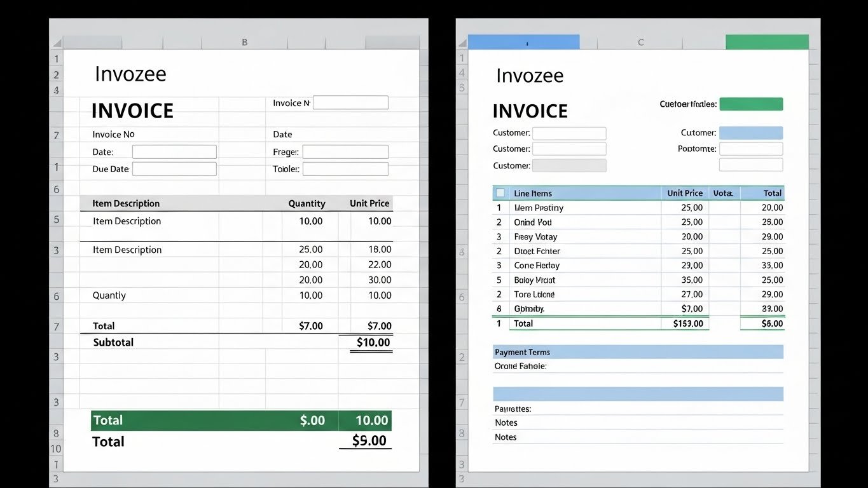Click the Frager input field
The height and width of the screenshot is (488, 868).
click(345, 151)
